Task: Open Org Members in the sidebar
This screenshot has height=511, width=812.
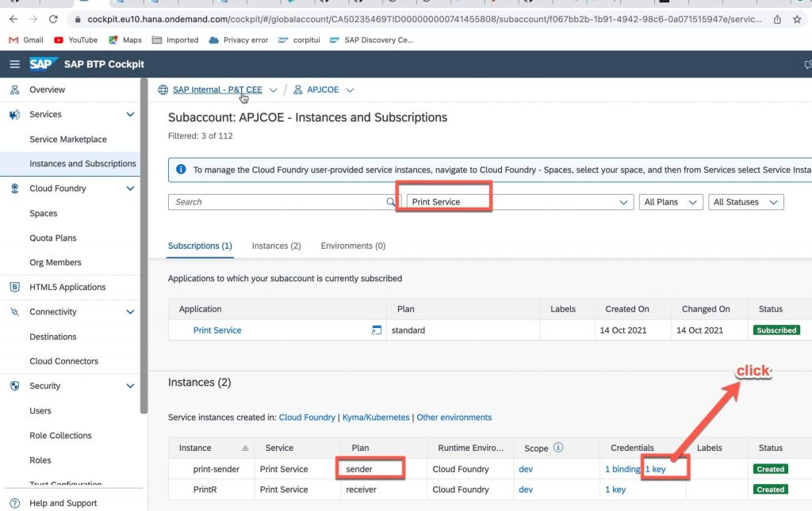Action: point(56,262)
